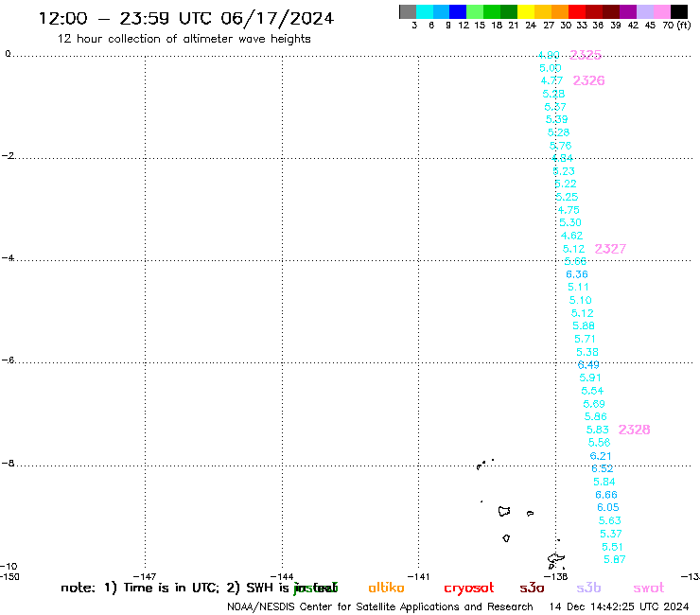Click the lavender s3b satellite label

pos(588,588)
